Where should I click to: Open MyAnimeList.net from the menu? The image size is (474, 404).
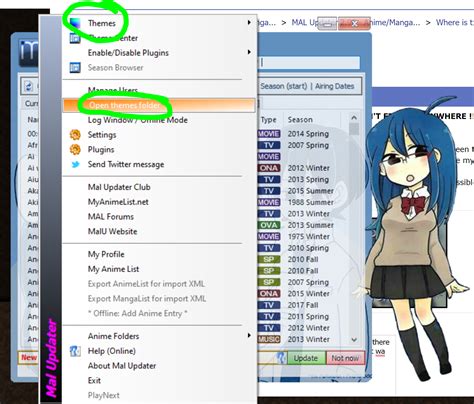pyautogui.click(x=118, y=202)
